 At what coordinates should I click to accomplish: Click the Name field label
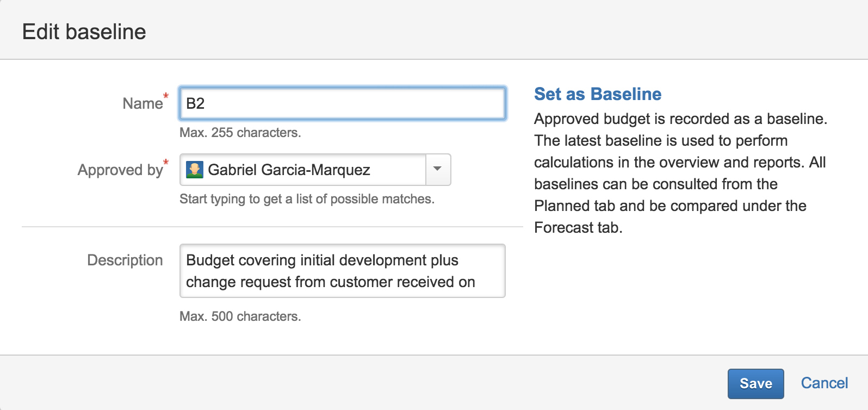point(142,103)
